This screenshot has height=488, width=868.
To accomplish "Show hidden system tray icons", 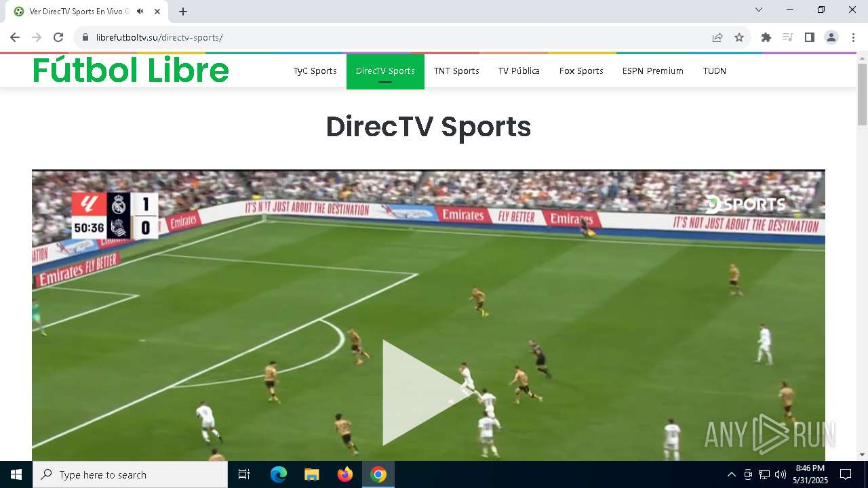I will coord(731,474).
